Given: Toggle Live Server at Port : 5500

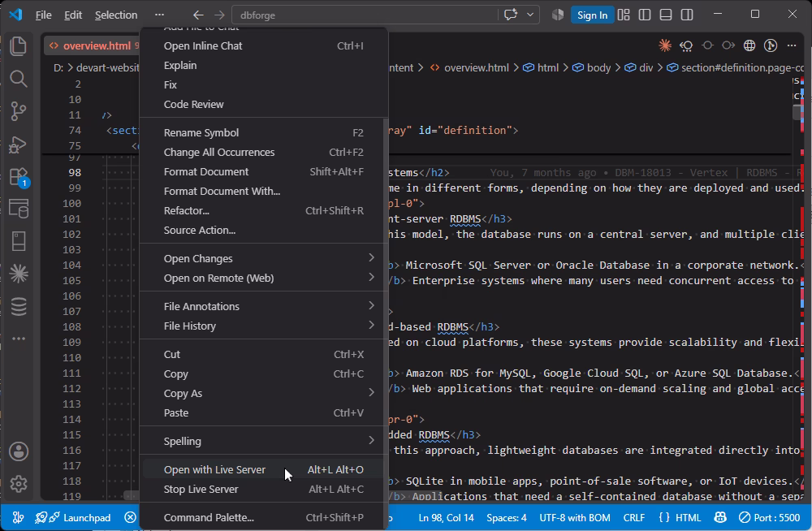Looking at the screenshot, I should (x=770, y=517).
